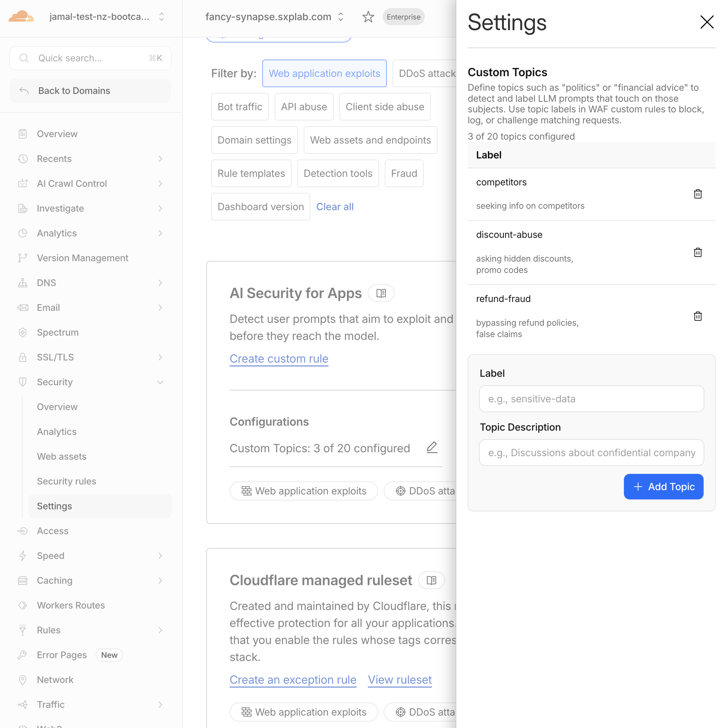This screenshot has width=727, height=728.
Task: Open the Create custom rule link
Action: click(x=279, y=358)
